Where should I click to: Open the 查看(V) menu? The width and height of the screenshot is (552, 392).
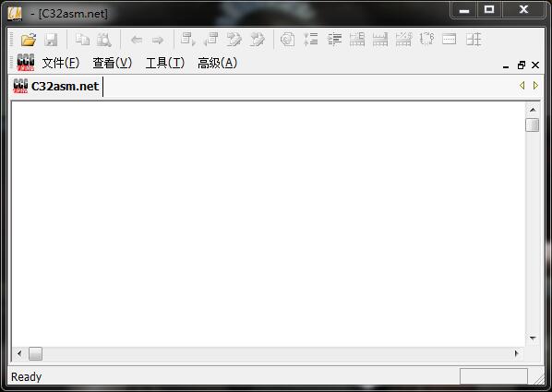113,63
